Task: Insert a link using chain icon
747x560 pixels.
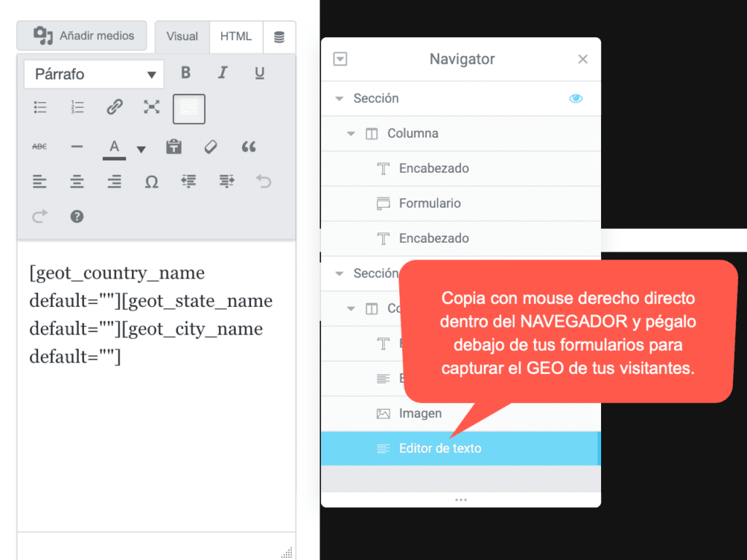Action: coord(115,108)
